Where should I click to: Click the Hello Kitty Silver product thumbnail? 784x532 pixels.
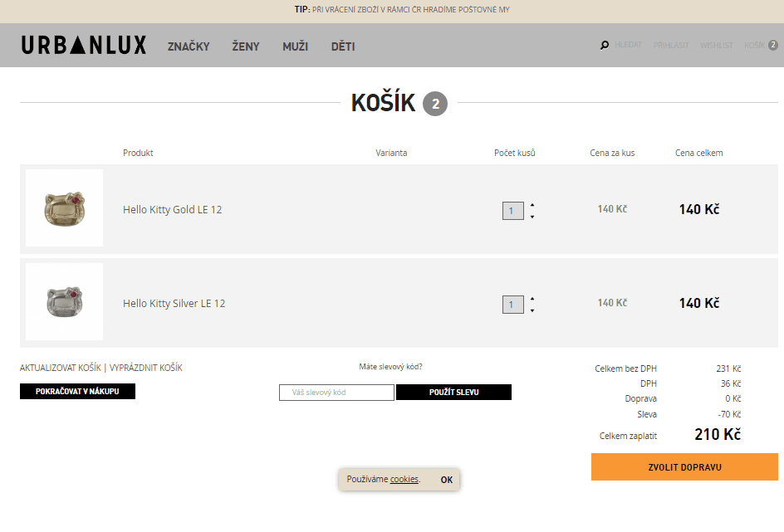(x=65, y=302)
